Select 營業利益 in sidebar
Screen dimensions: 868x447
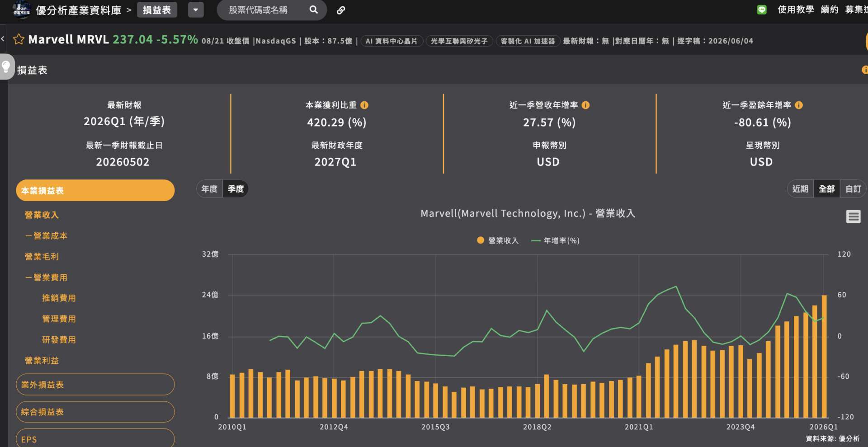[42, 361]
